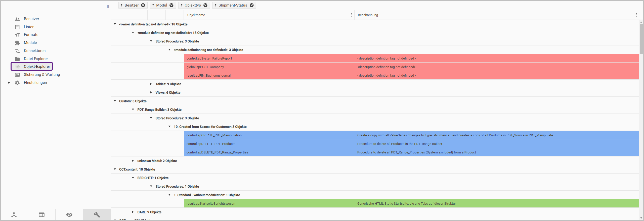Click the eye view icon at bottom
The height and width of the screenshot is (221, 644).
click(x=69, y=215)
